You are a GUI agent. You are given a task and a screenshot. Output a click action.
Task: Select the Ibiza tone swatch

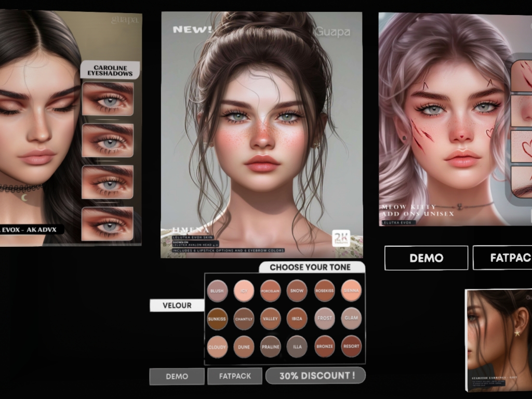297,318
